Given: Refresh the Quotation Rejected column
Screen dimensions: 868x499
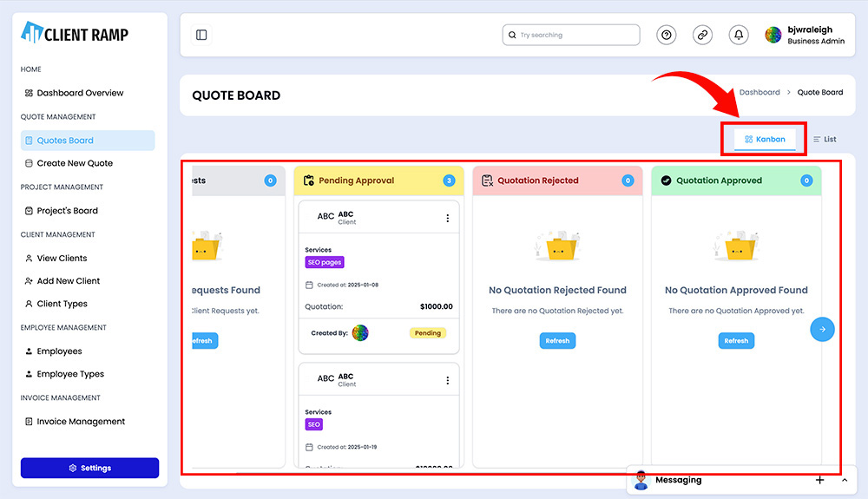Looking at the screenshot, I should [557, 341].
